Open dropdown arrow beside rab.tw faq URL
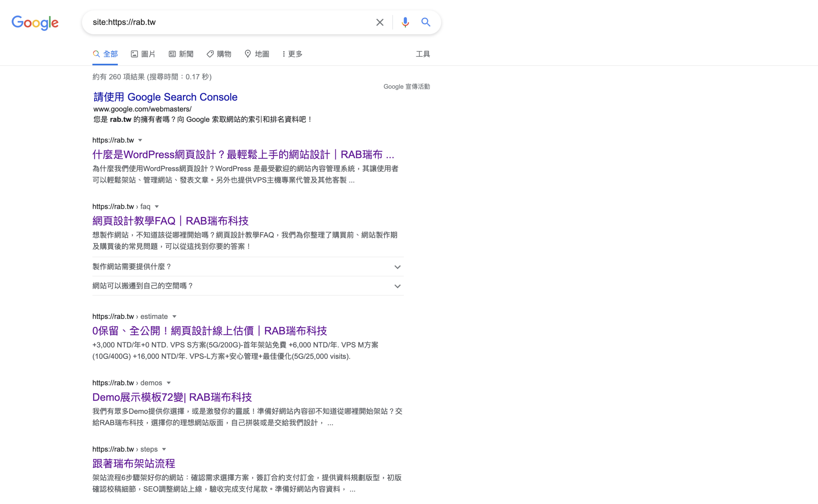This screenshot has height=504, width=818. (x=157, y=207)
